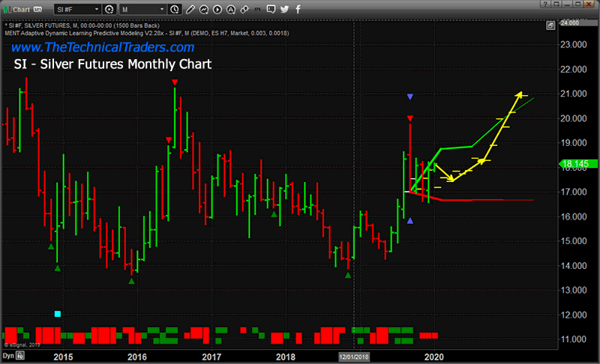Click the 11.000 price axis label
The image size is (600, 364).
click(573, 339)
